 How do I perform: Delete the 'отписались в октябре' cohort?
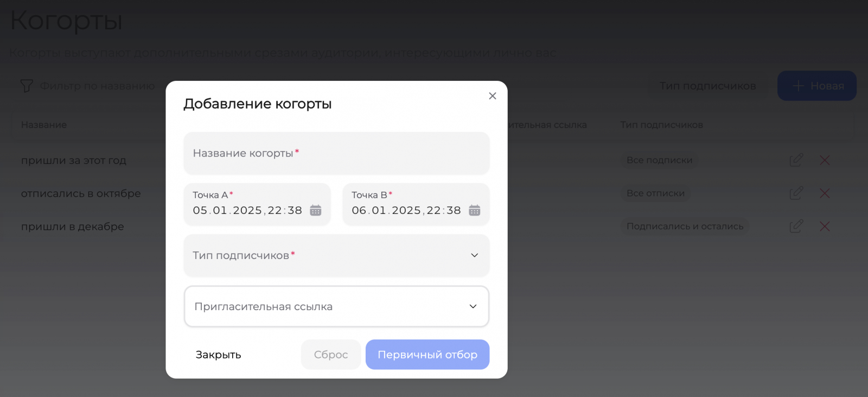tap(825, 193)
